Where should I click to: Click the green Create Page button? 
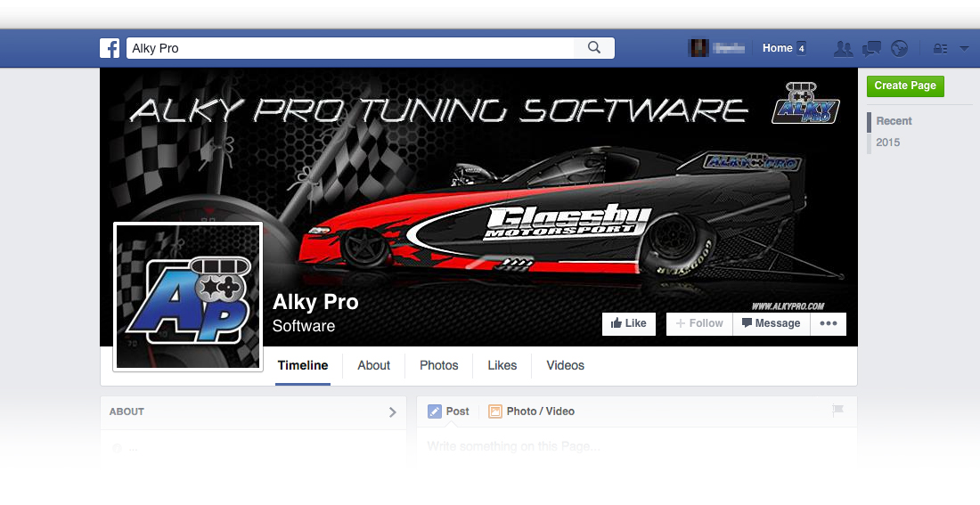click(905, 86)
